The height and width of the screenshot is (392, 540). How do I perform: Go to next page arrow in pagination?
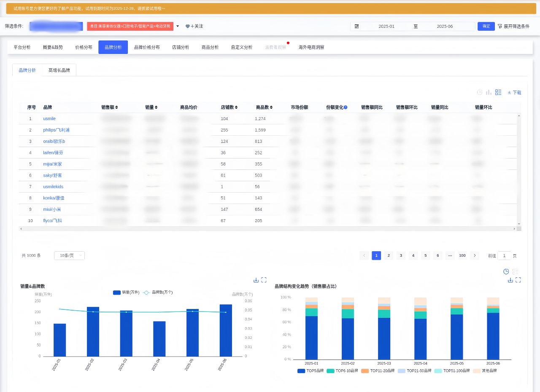[x=475, y=255]
